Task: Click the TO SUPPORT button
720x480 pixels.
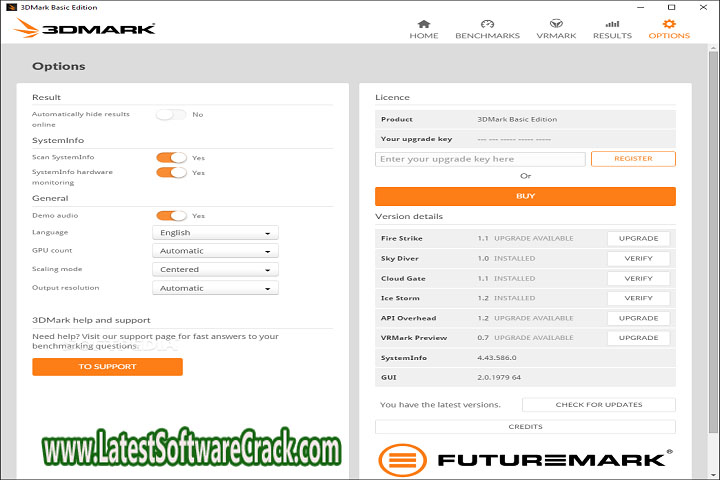Action: [x=107, y=367]
